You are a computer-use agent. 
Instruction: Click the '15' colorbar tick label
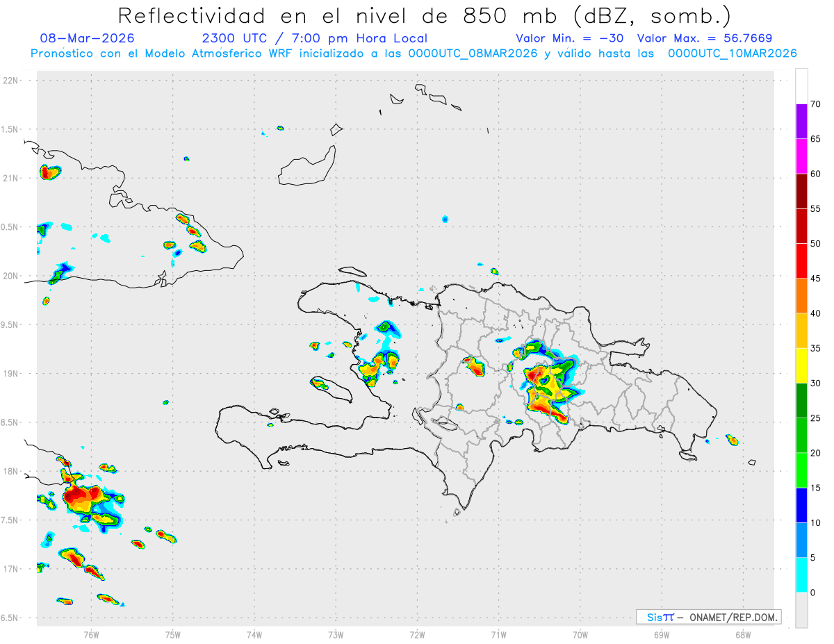(x=815, y=488)
